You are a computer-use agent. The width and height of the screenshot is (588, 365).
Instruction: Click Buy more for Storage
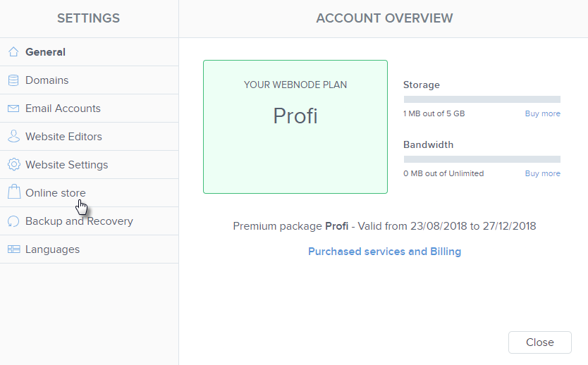[x=543, y=113]
